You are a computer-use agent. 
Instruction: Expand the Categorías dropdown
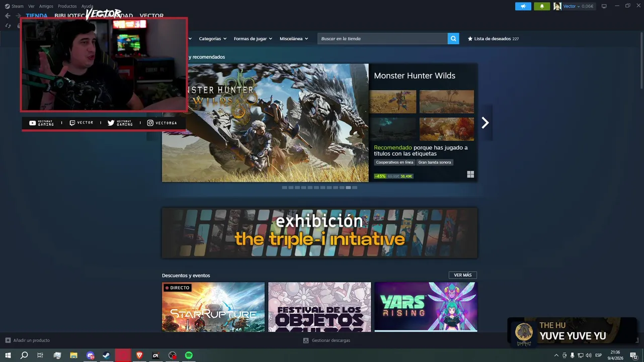[x=212, y=39]
